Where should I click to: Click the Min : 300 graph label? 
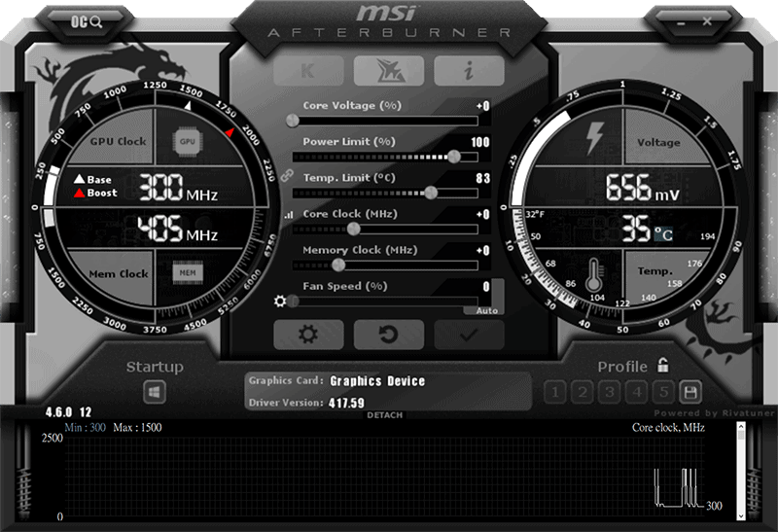pos(85,427)
